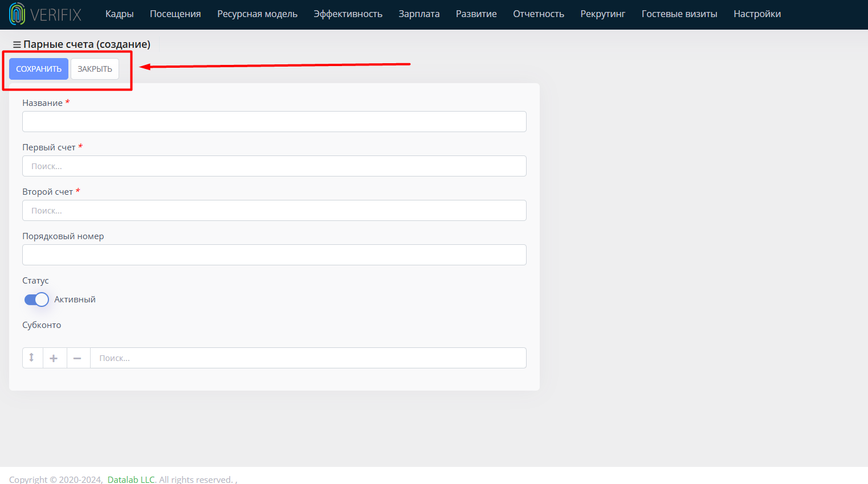Open the Первый счет search dropdown

[274, 166]
